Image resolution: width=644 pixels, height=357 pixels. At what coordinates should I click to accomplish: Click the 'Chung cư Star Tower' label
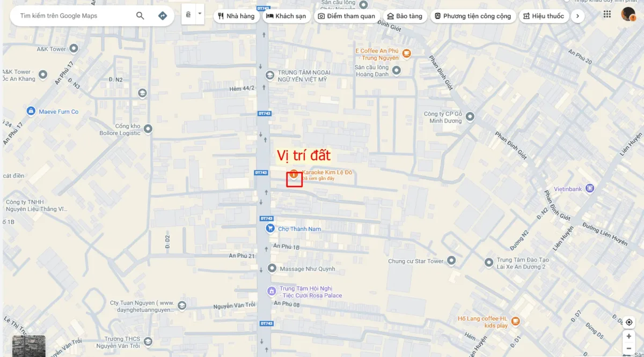(x=416, y=261)
